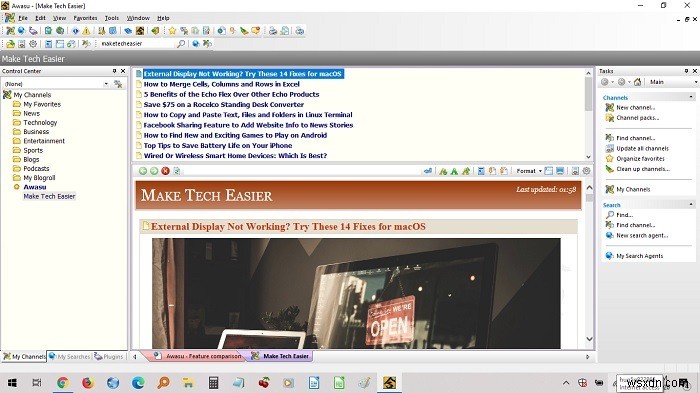Screen dimensions: 700x393
Task: Go back with the green left arrow
Action: pyautogui.click(x=143, y=171)
